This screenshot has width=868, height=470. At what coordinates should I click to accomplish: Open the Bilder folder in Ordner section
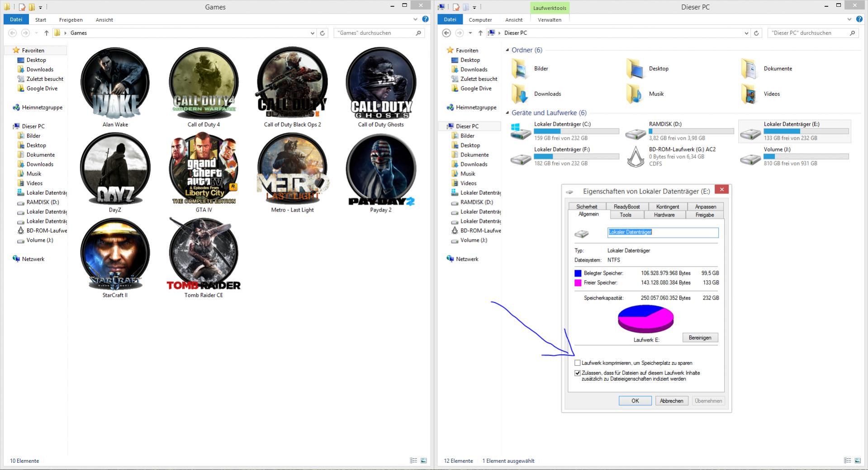pyautogui.click(x=530, y=69)
